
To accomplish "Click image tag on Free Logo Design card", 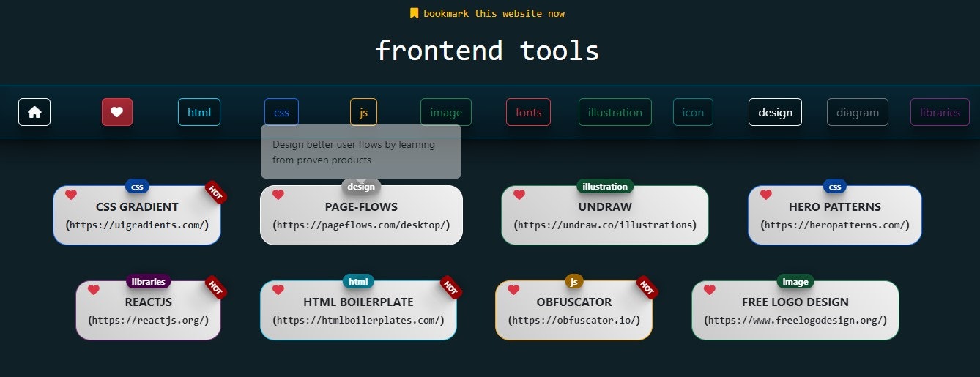I will (x=795, y=281).
